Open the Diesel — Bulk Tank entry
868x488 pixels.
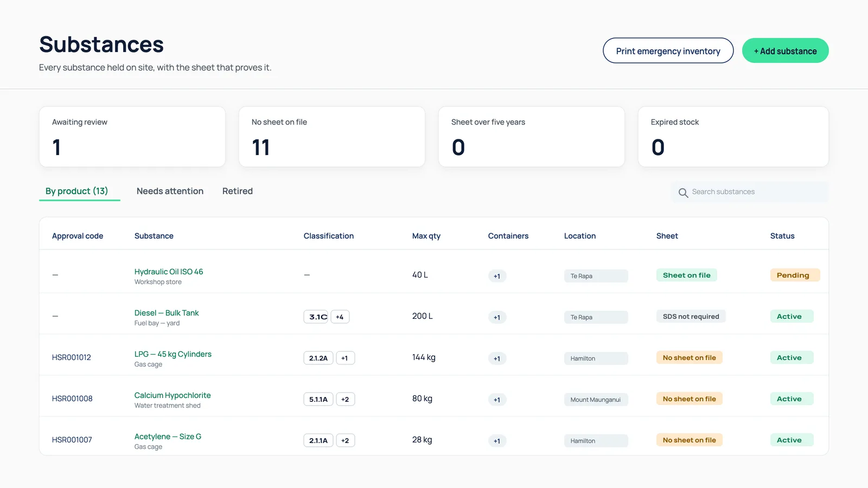point(167,313)
